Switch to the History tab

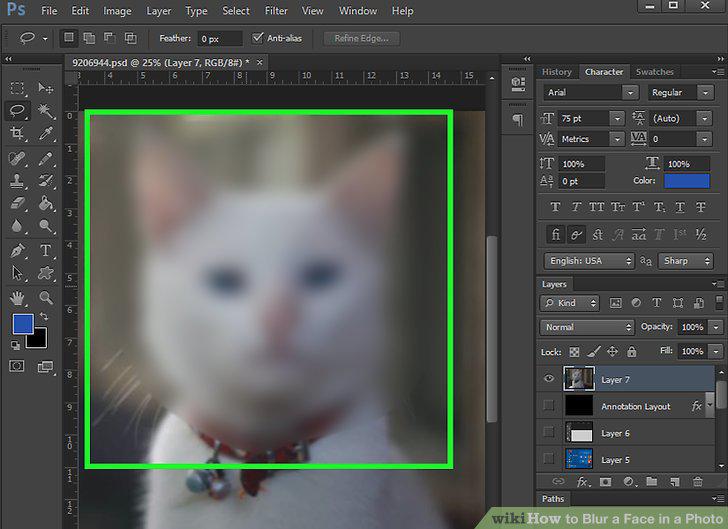pos(557,72)
